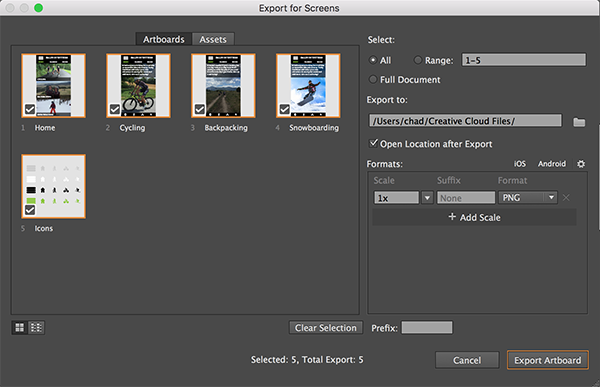Cancel the export dialog
Viewport: 600px width, 387px height.
point(467,360)
